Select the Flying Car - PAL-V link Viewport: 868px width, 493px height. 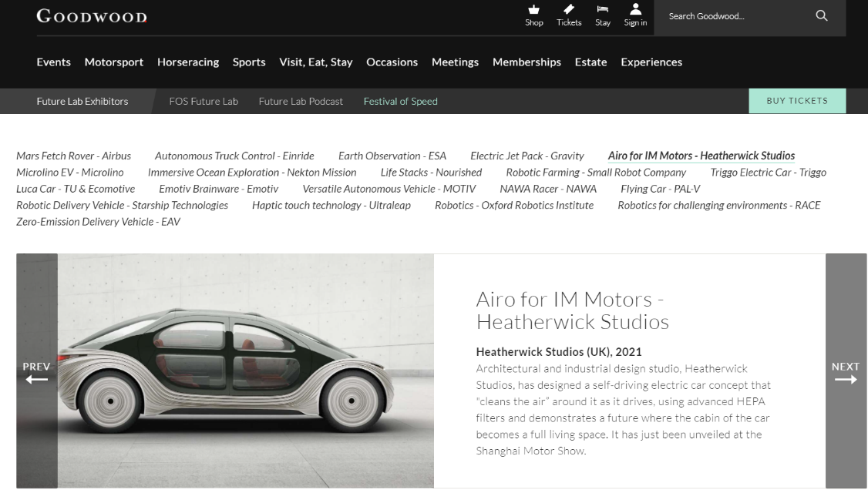660,189
